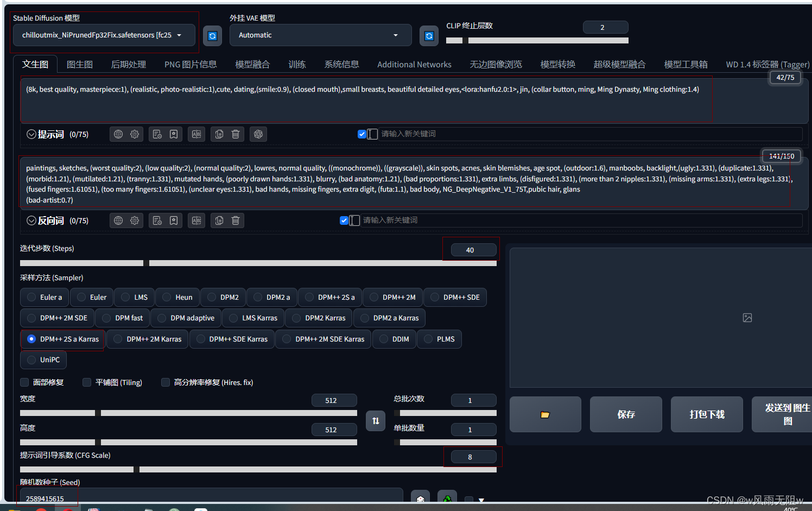Toggle the checkbox beside 反向词 keyword input
The image size is (812, 511).
tap(344, 220)
